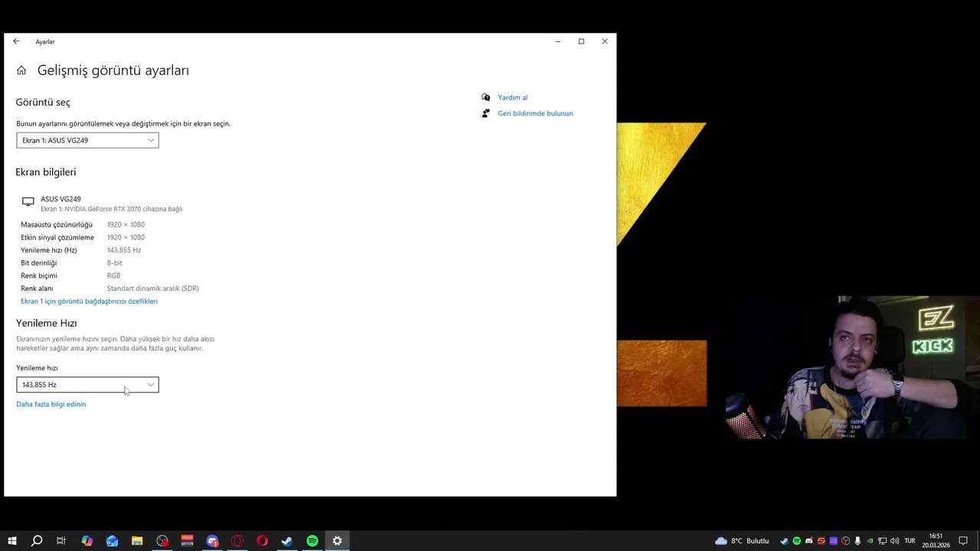Open red Opera browser in the taskbar
Screen dimensions: 980x551
[x=263, y=541]
